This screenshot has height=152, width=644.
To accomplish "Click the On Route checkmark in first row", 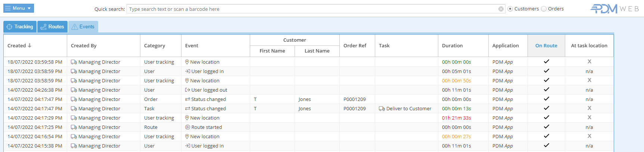I will coord(546,61).
